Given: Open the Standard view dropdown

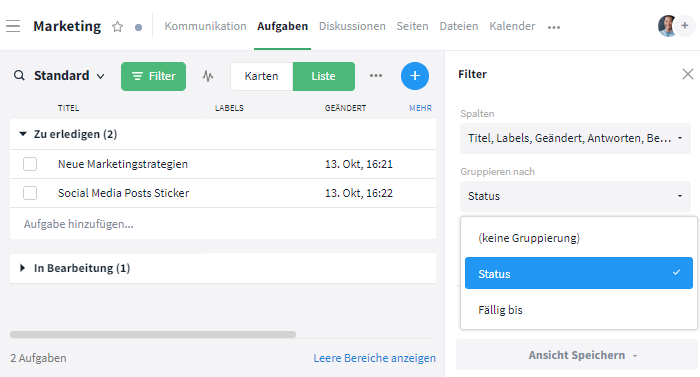Looking at the screenshot, I should (69, 75).
